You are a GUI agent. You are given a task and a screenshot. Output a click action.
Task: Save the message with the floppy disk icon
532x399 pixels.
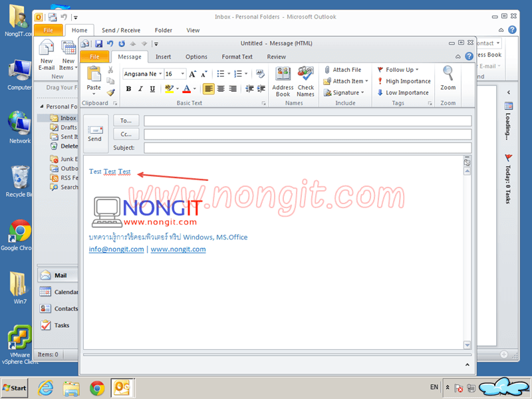point(98,43)
